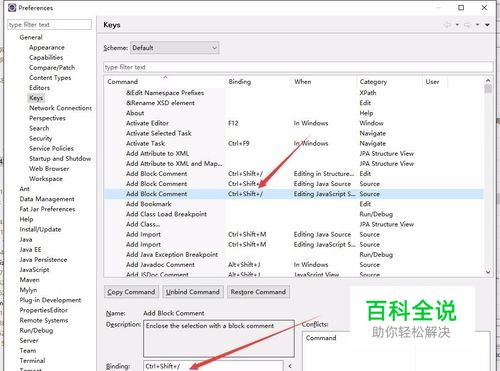
Task: Open the Security preference page
Action: [x=41, y=138]
